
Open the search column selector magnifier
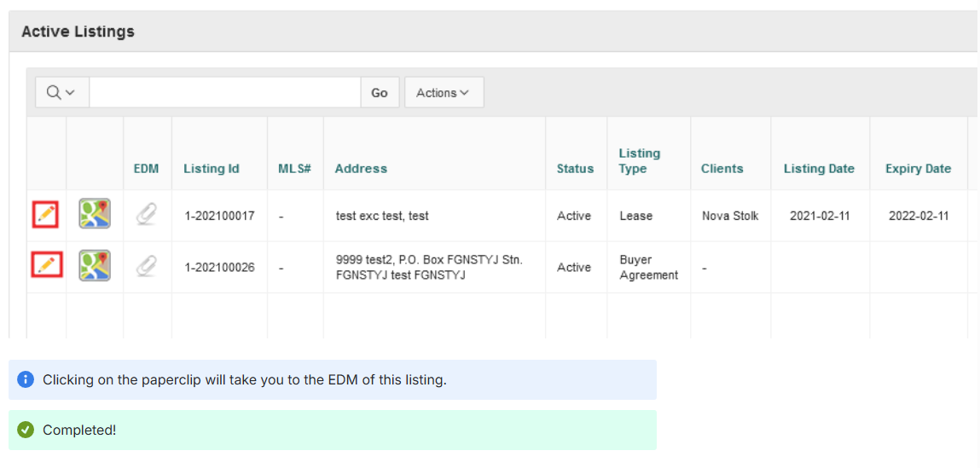click(x=61, y=93)
